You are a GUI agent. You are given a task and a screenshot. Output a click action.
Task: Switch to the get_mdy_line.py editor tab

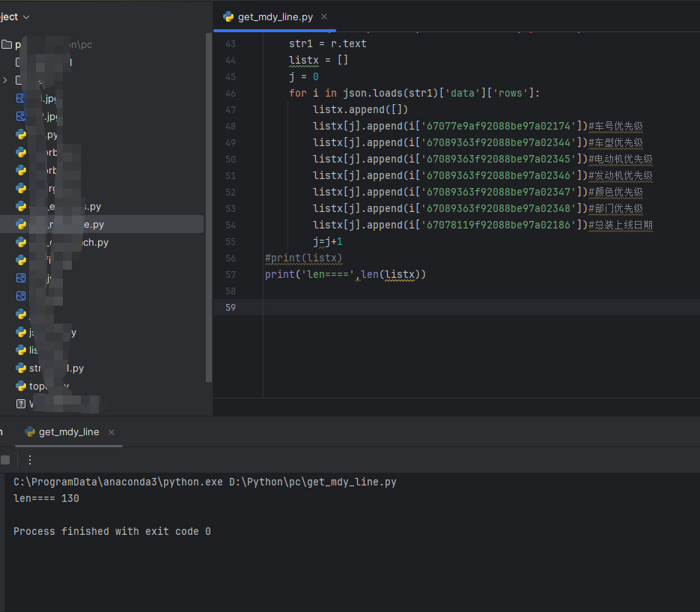275,16
